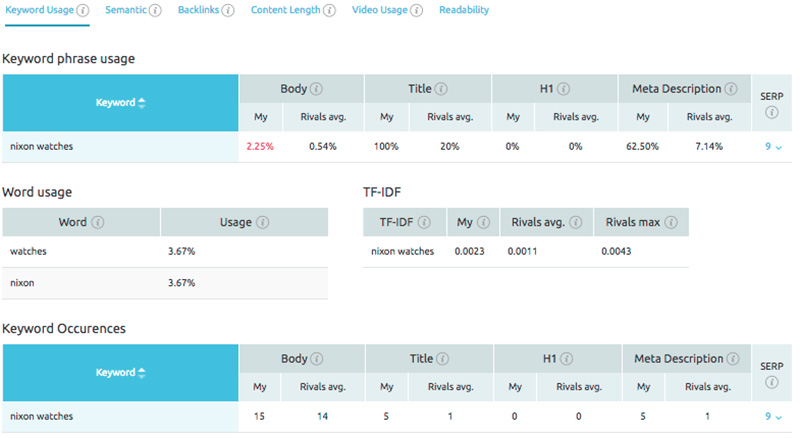Sort Keyword phrase usage table by Keyword
Screen dimensions: 800x438
120,103
